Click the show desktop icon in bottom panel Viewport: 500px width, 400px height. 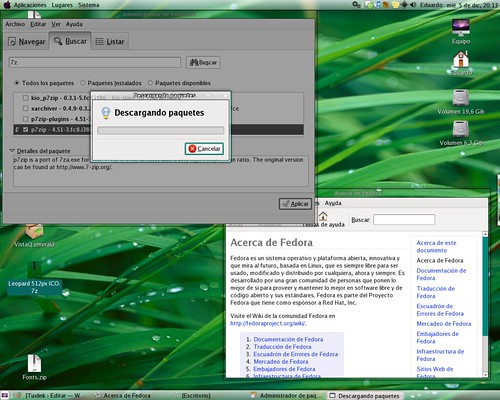(5, 395)
